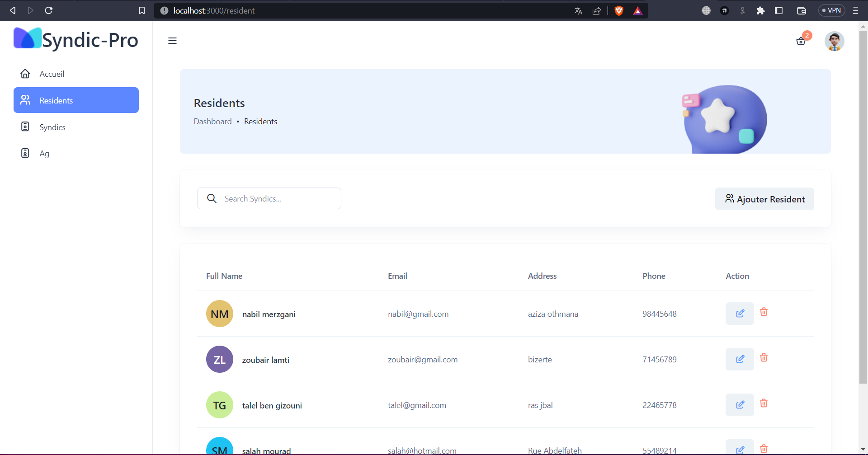The image size is (868, 455).
Task: Click the Ajouter Resident button
Action: tap(764, 199)
